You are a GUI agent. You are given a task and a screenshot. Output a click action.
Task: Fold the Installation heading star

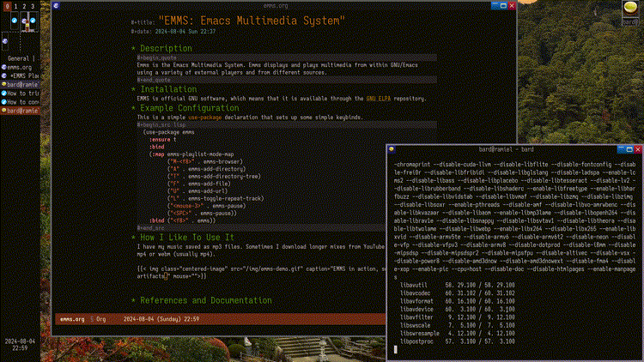[133, 89]
